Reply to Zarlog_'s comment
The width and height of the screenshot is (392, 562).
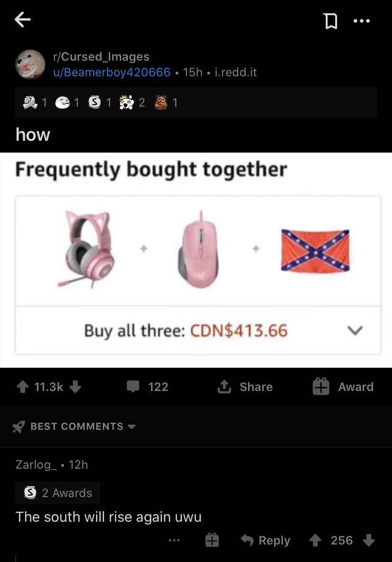tap(265, 540)
